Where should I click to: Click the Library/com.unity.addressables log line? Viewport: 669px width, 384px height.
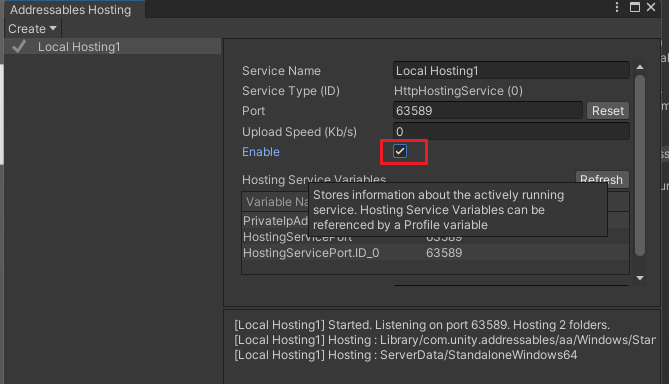click(445, 340)
